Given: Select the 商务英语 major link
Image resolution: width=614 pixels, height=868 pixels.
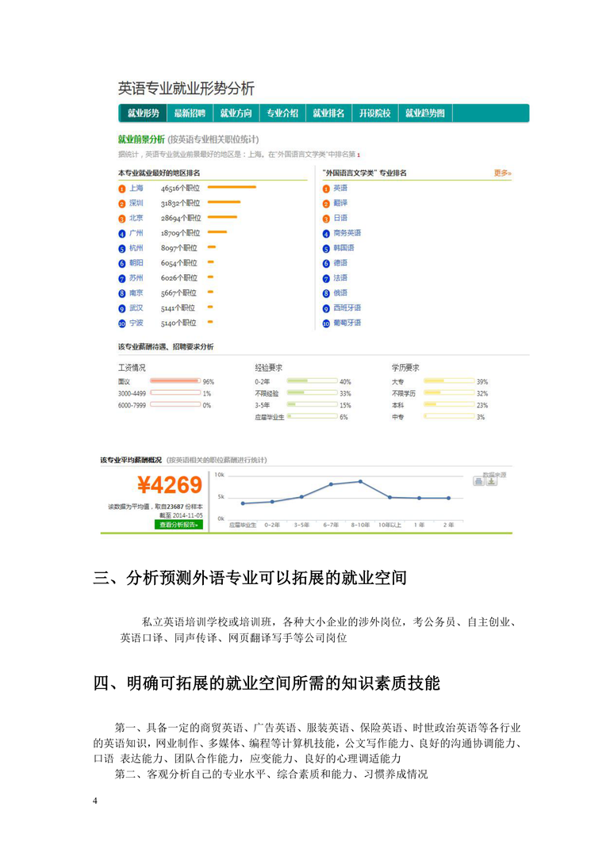Looking at the screenshot, I should tap(347, 233).
